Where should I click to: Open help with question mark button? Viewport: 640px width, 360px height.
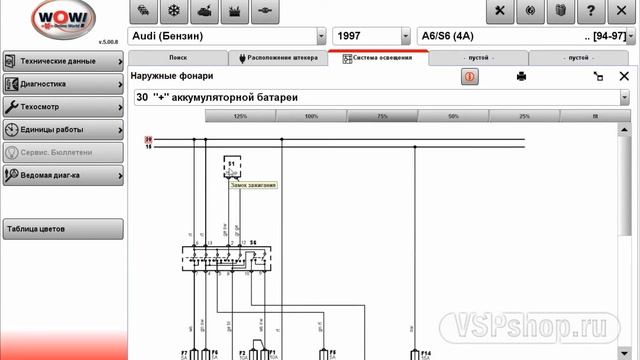tap(591, 11)
